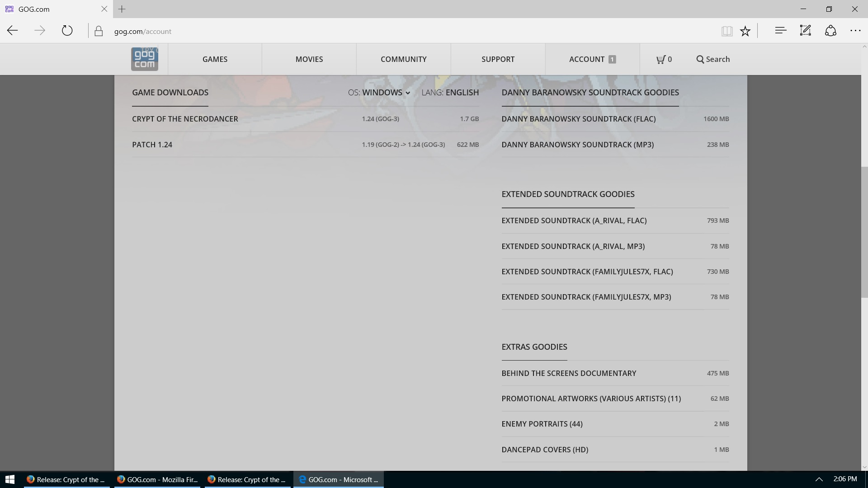Open the MOVIES menu
This screenshot has width=868, height=488.
tap(309, 59)
